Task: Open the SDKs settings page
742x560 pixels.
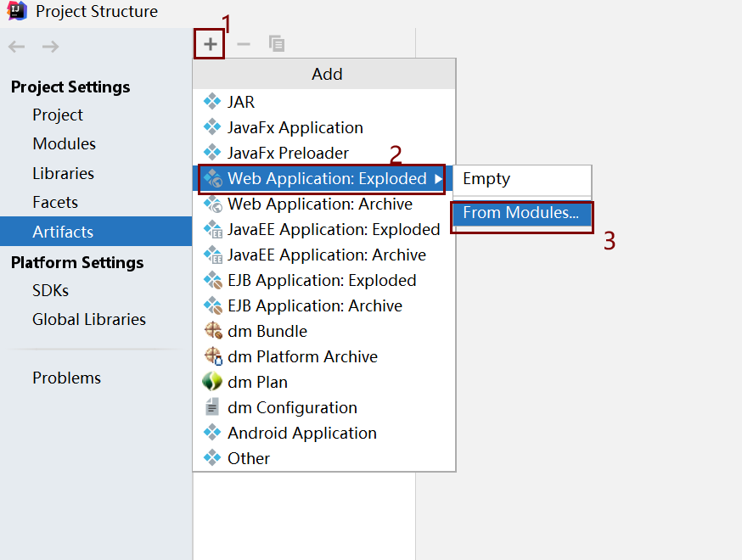Action: (49, 290)
